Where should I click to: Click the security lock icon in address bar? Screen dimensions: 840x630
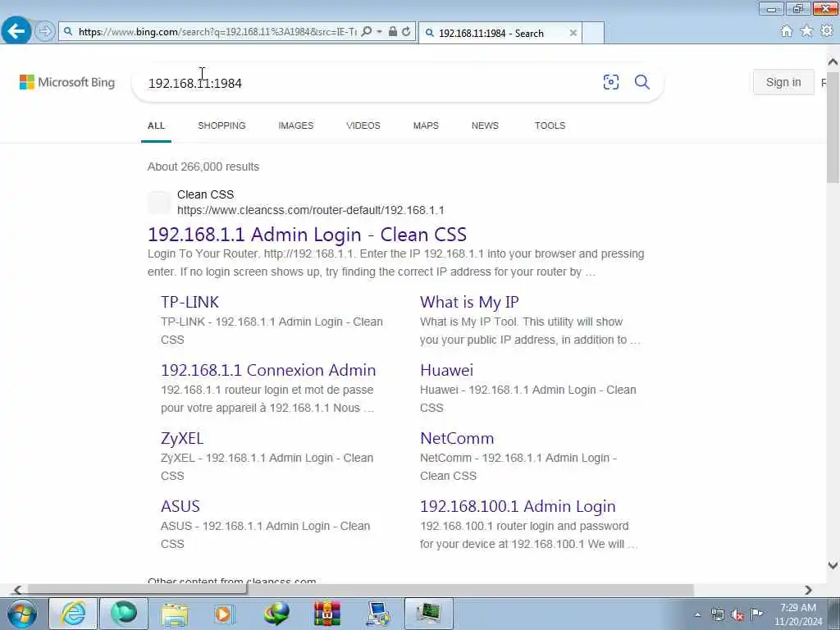pos(393,32)
